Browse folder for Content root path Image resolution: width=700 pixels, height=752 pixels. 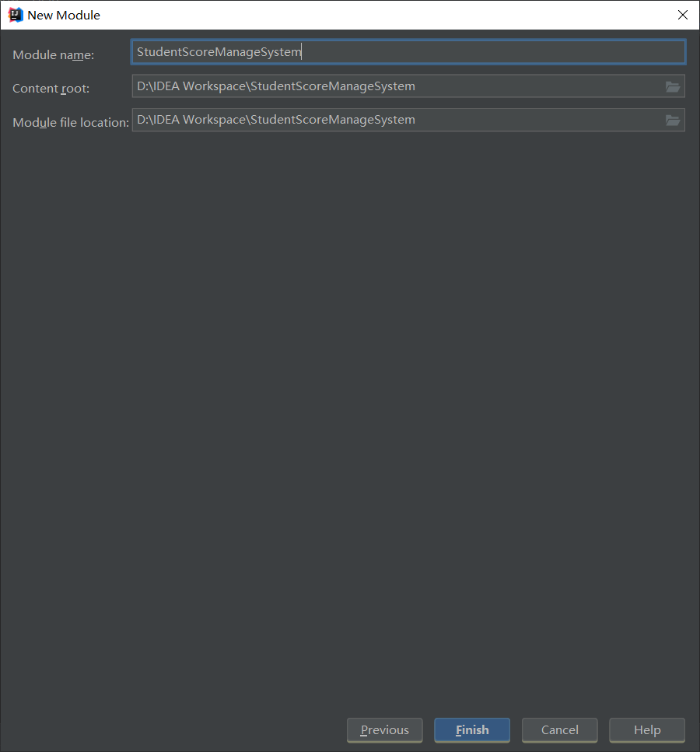coord(673,87)
